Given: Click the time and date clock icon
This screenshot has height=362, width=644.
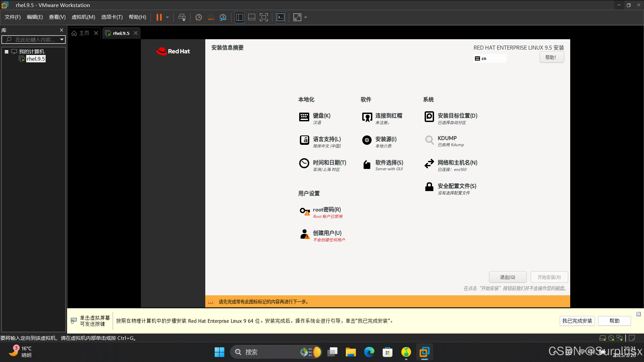Looking at the screenshot, I should click(x=304, y=164).
